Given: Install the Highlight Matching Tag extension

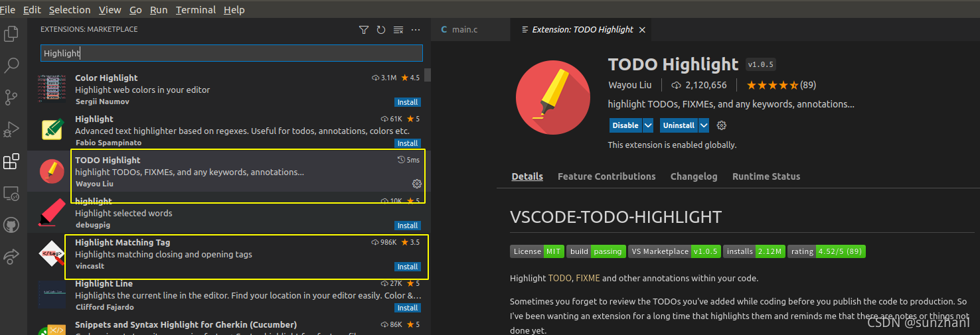Looking at the screenshot, I should (x=407, y=267).
